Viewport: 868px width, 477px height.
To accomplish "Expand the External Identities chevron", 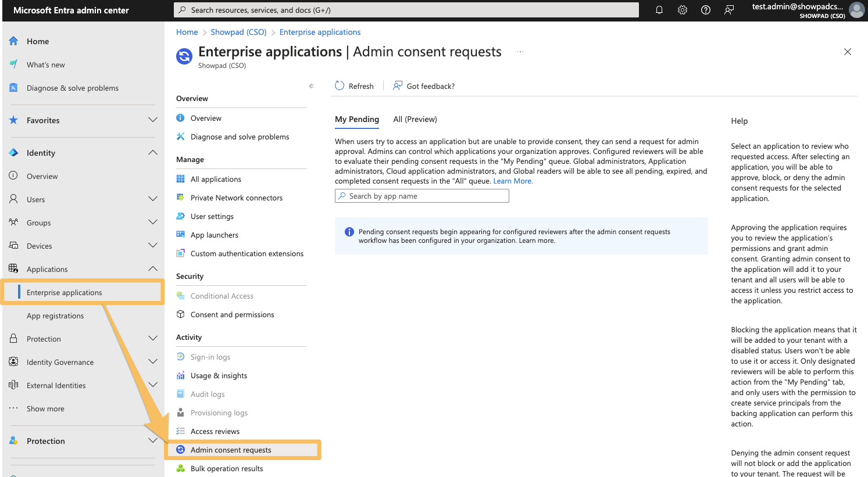I will (153, 385).
